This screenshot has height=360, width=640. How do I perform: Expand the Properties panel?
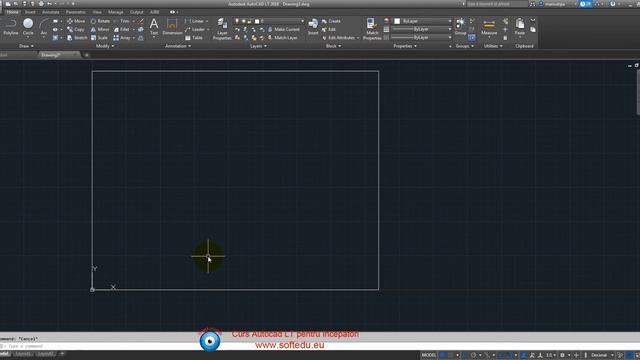point(405,46)
